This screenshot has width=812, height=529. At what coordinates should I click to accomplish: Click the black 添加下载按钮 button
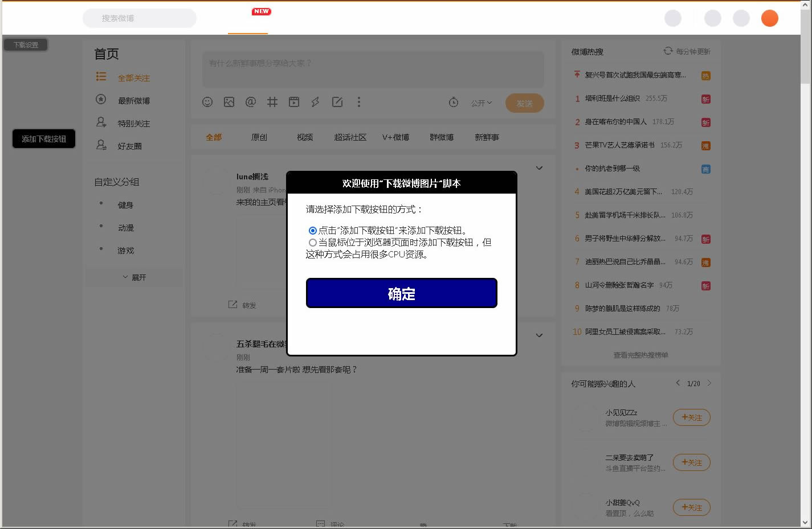tap(44, 139)
